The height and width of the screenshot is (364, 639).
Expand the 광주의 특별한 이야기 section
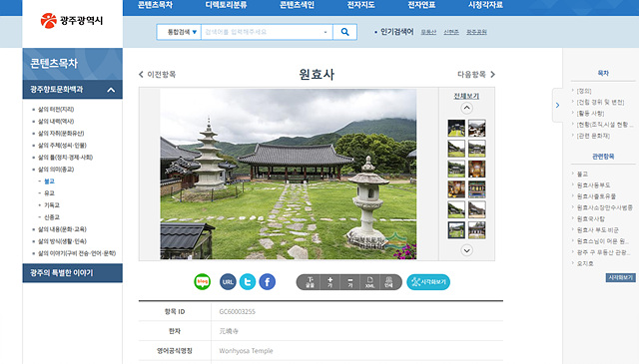(x=73, y=273)
